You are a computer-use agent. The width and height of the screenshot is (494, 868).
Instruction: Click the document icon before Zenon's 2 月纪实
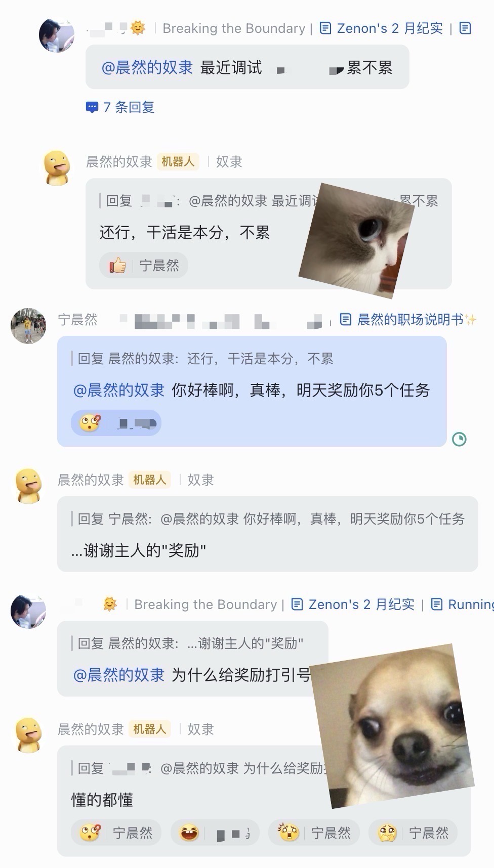point(326,28)
